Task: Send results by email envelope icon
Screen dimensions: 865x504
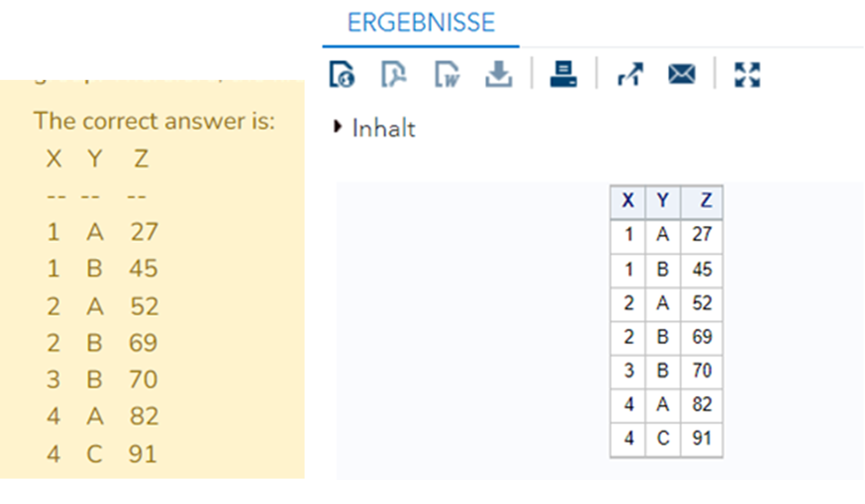Action: point(682,74)
